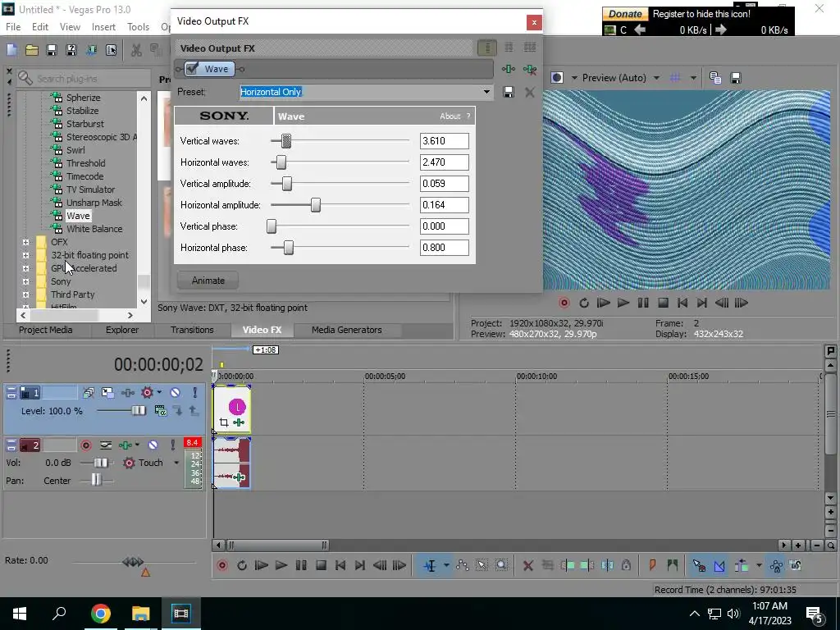Click the Animate button
Viewport: 840px width, 630px height.
[208, 281]
